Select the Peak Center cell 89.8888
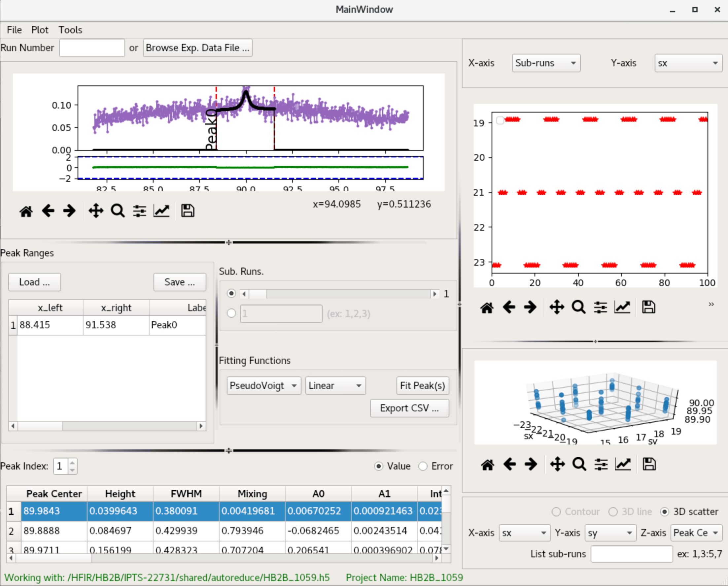The image size is (728, 586). (x=54, y=531)
